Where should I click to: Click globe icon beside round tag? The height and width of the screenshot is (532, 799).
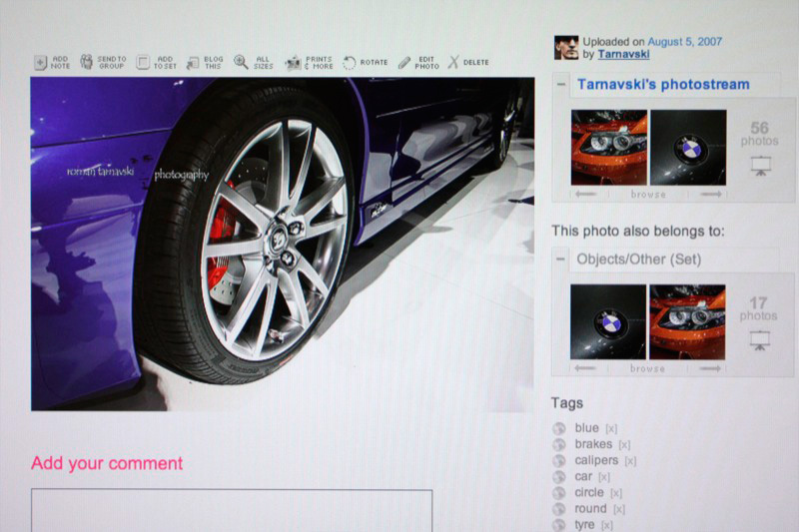[x=559, y=509]
